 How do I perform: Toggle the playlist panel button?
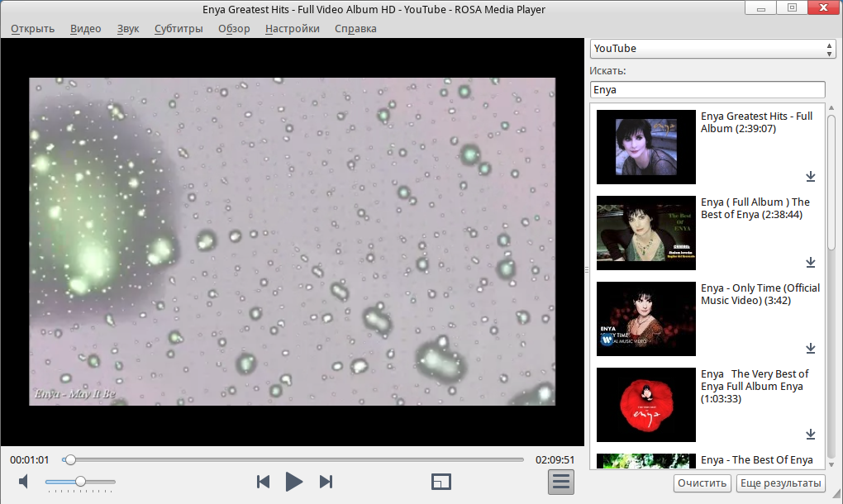560,482
